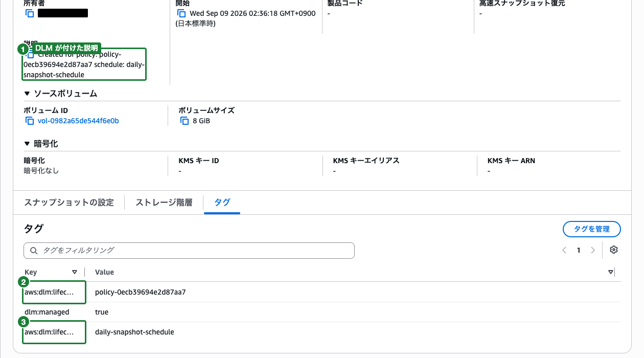Select the KMS キーエイリアス label
Viewport: 644px width, 358px height.
pos(366,161)
